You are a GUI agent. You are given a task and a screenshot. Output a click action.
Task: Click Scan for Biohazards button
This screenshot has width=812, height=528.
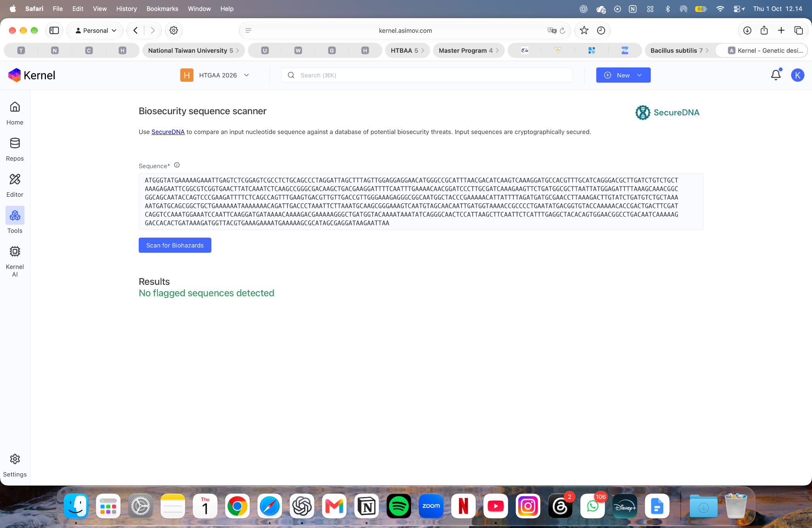click(x=175, y=245)
